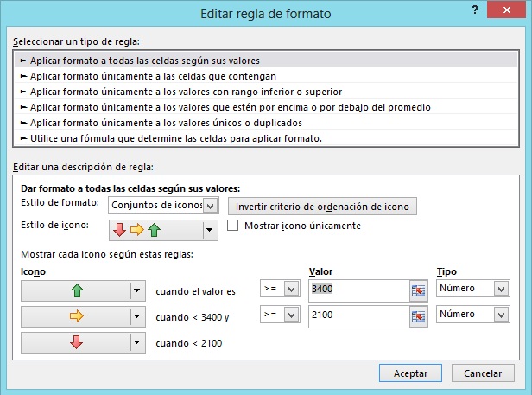Viewport: 532px width, 395px height.
Task: Click range selector icon beside value 3400
Action: pos(419,290)
